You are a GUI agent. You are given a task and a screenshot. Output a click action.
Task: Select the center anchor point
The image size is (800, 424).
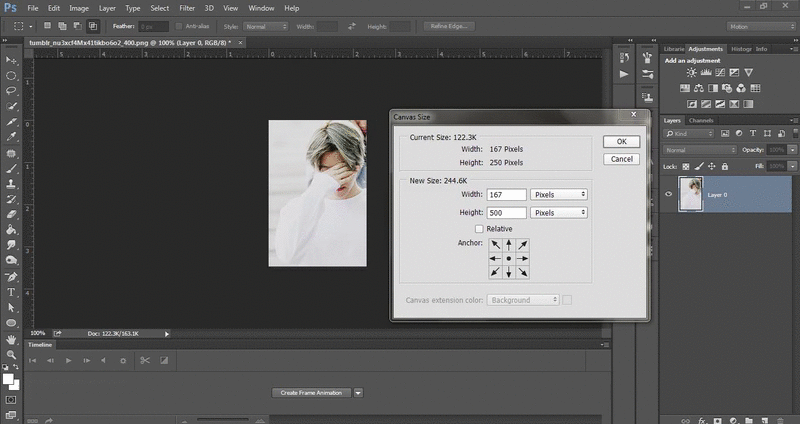(x=509, y=258)
